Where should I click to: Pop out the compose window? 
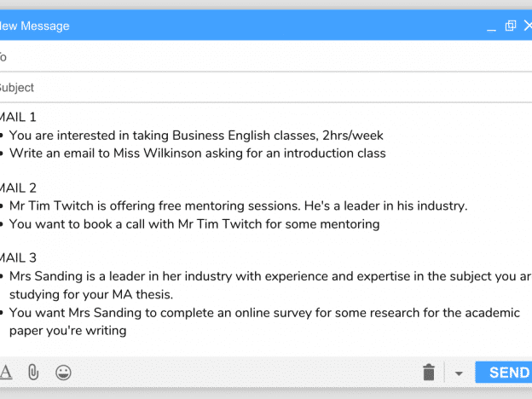pyautogui.click(x=511, y=26)
